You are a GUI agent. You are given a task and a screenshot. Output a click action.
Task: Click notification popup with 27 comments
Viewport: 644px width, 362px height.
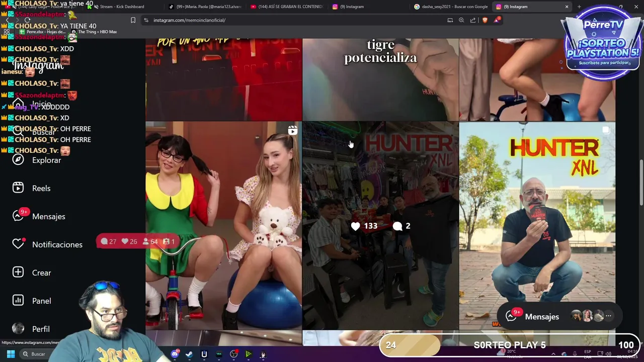point(138,241)
